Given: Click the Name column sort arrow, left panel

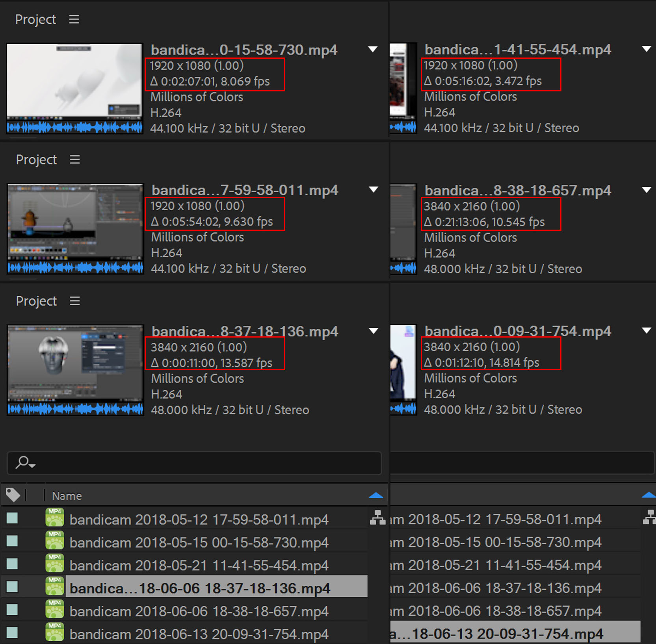Looking at the screenshot, I should coord(376,496).
